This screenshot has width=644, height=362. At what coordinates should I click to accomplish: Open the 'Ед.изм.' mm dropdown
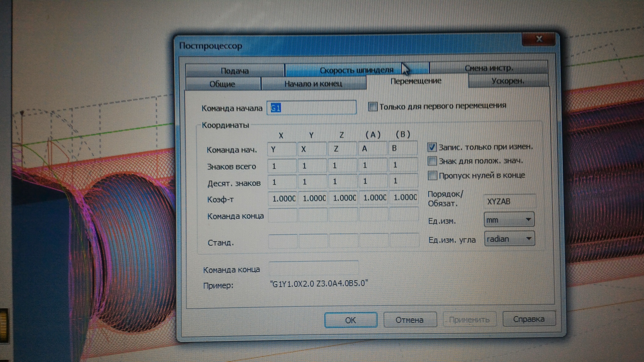tap(509, 220)
